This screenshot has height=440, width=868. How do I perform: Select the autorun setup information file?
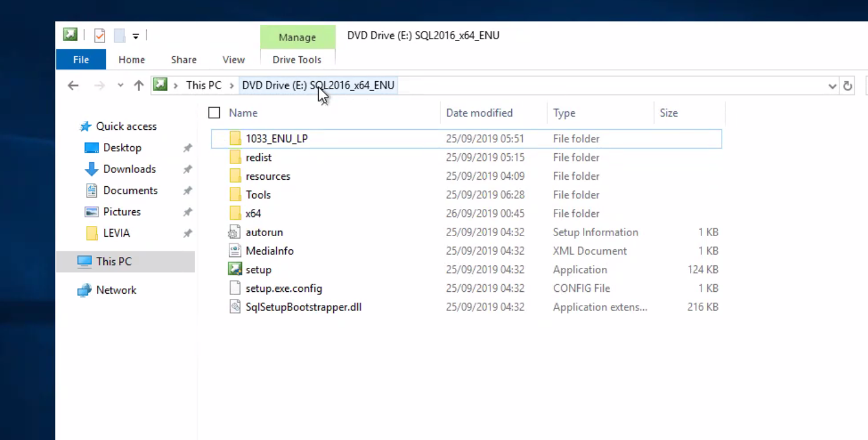click(264, 232)
